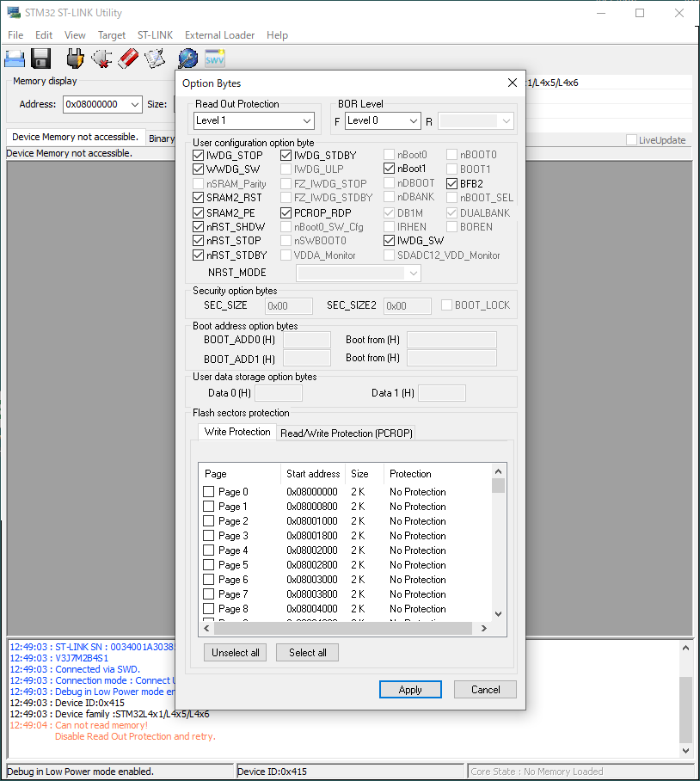Enable write protection for Page 8
The height and width of the screenshot is (781, 700).
tap(209, 609)
